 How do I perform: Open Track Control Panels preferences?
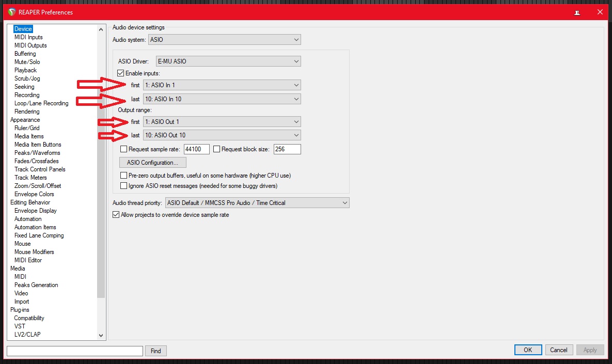[40, 169]
